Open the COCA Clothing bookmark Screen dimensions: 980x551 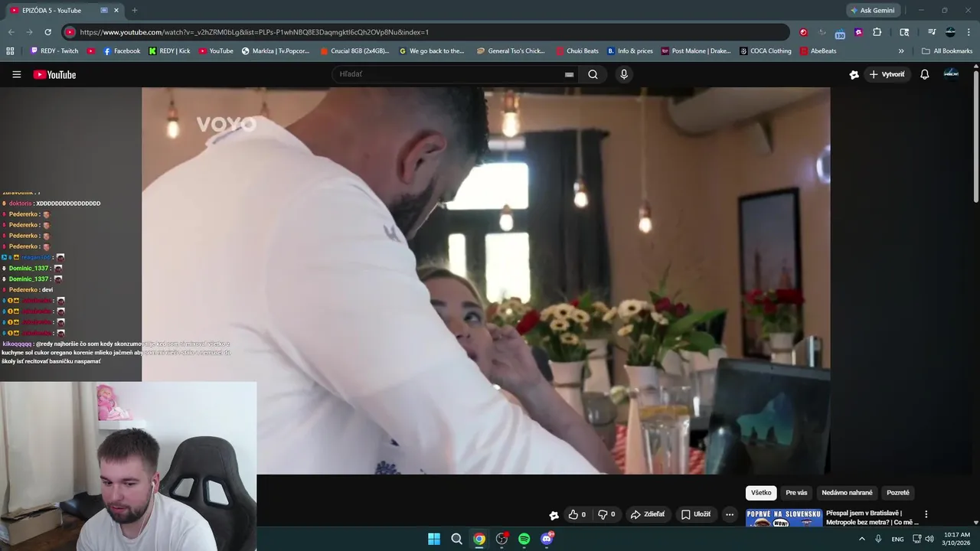click(x=766, y=51)
